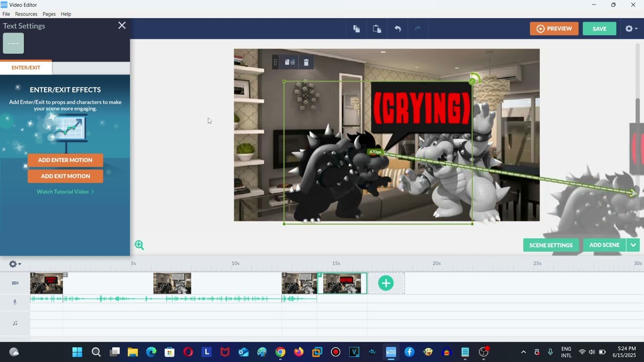
Task: Open Facebook app from taskbar
Action: point(410,352)
